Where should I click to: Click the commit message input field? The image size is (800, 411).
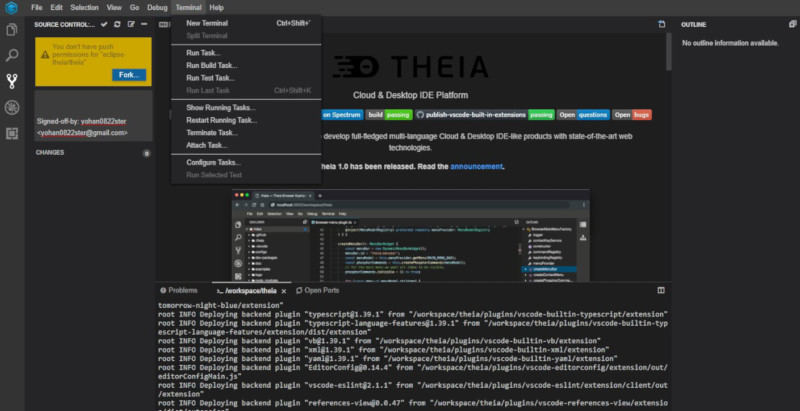point(93,116)
